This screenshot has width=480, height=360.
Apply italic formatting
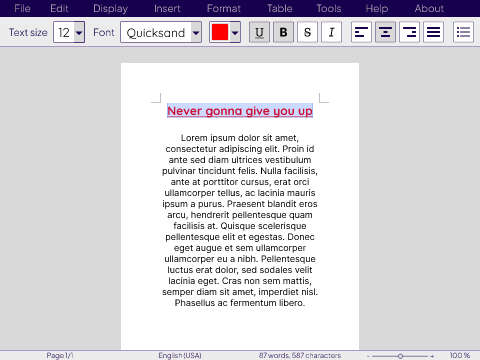point(331,32)
